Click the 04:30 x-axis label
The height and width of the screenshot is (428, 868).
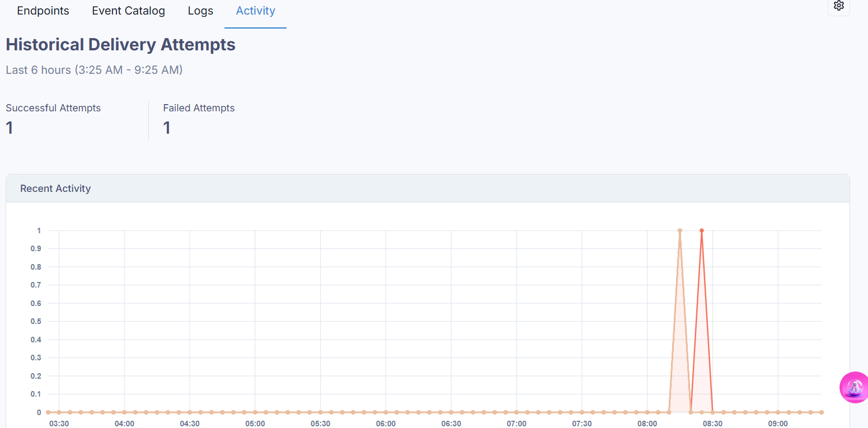coord(190,424)
